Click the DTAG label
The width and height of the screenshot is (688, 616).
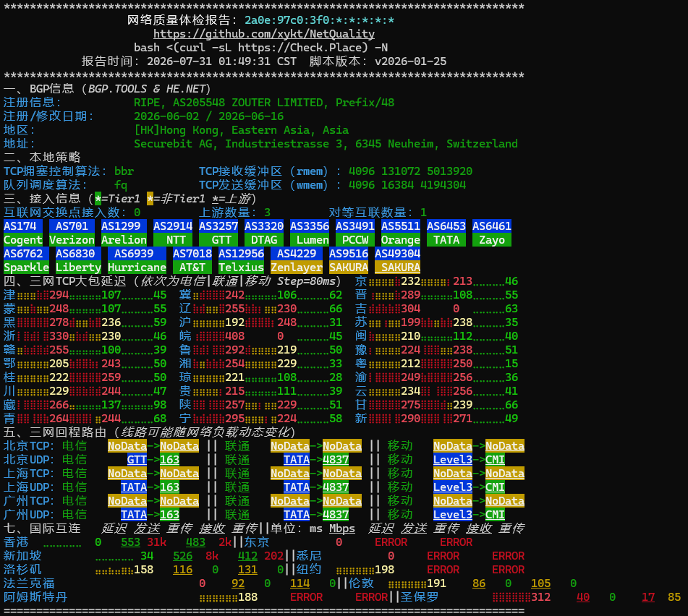tap(264, 240)
